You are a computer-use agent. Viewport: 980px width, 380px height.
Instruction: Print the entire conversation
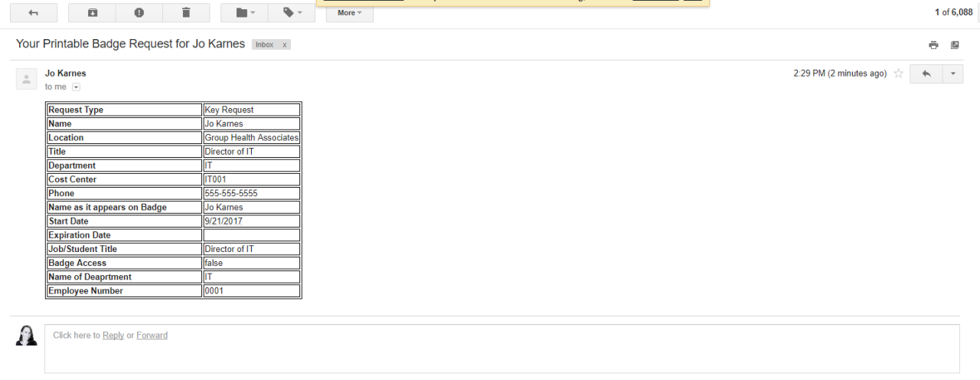(933, 45)
